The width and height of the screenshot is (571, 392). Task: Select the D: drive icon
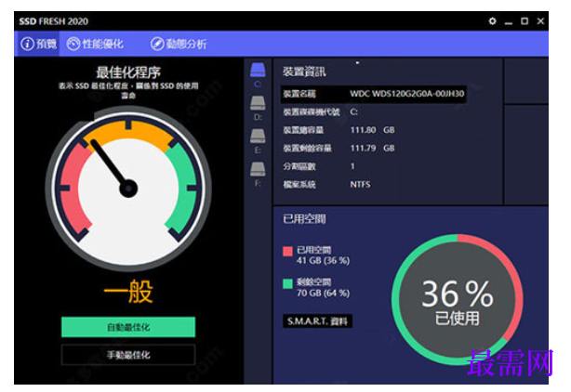[258, 108]
